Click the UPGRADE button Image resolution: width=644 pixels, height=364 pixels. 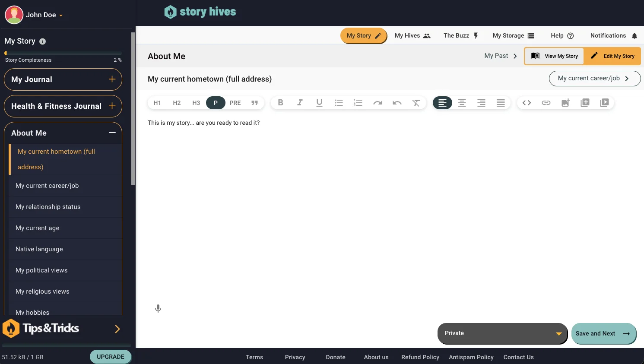tap(111, 357)
